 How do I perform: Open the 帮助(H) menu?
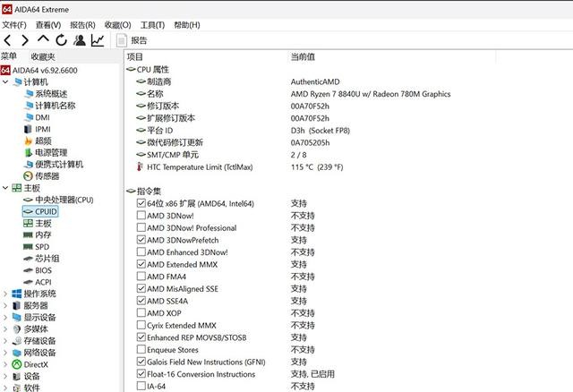[187, 25]
